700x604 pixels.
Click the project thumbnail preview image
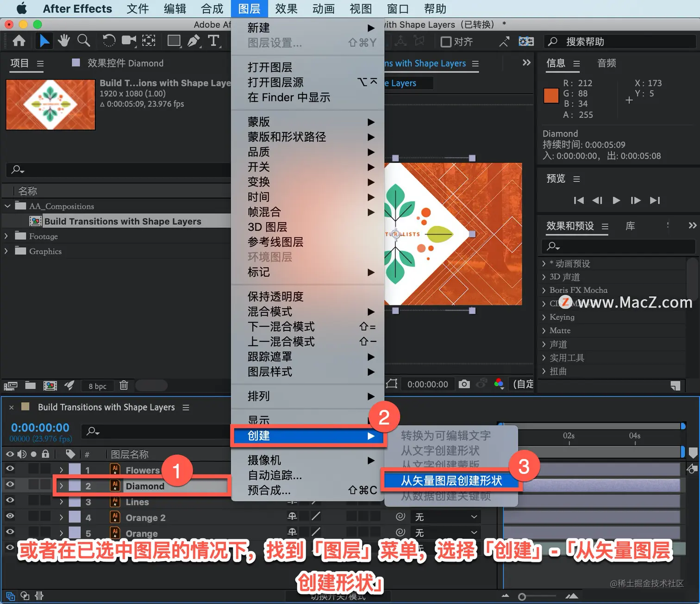click(x=50, y=105)
